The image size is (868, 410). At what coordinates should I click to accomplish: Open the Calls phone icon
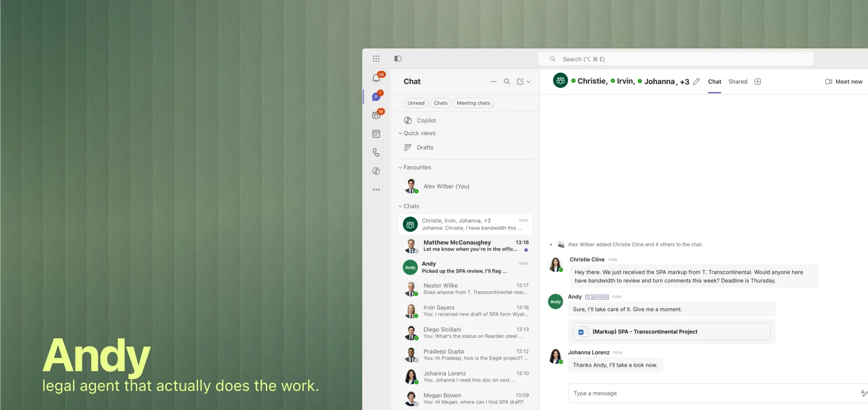tap(376, 153)
